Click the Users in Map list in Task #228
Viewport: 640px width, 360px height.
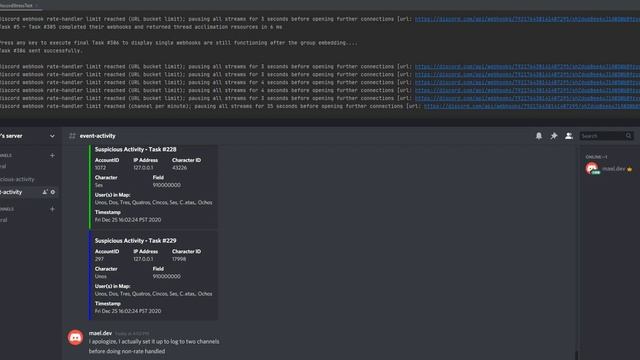[x=153, y=202]
